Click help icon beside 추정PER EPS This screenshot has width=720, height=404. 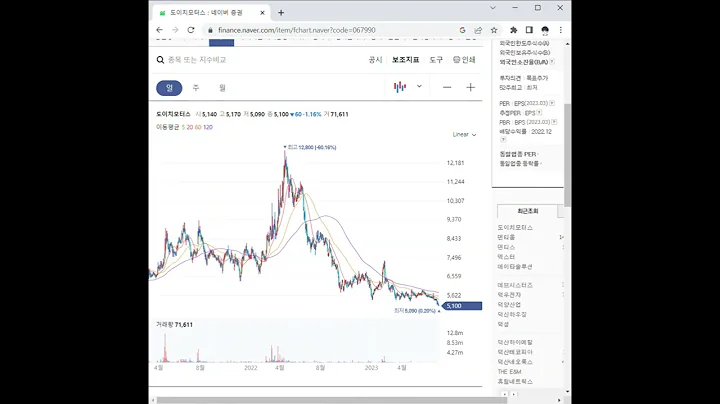tap(539, 112)
